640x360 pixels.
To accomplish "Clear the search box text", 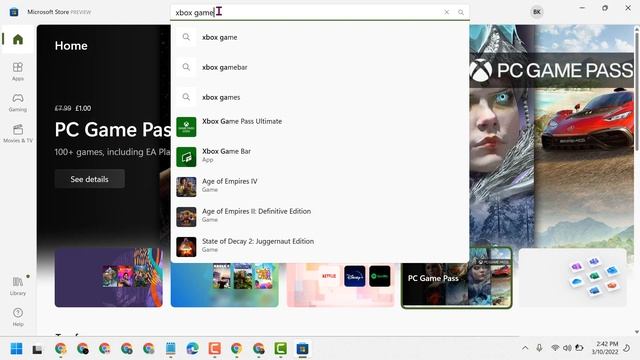I will click(x=447, y=12).
